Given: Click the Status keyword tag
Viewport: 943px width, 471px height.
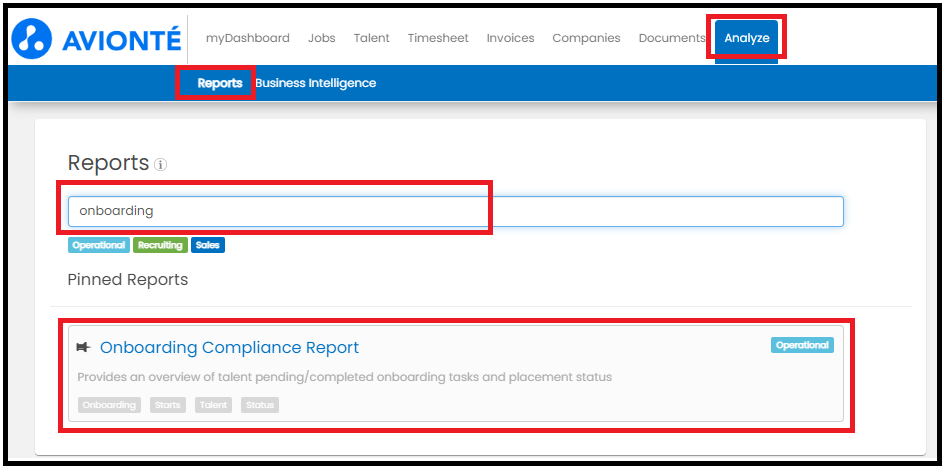Looking at the screenshot, I should click(x=260, y=405).
